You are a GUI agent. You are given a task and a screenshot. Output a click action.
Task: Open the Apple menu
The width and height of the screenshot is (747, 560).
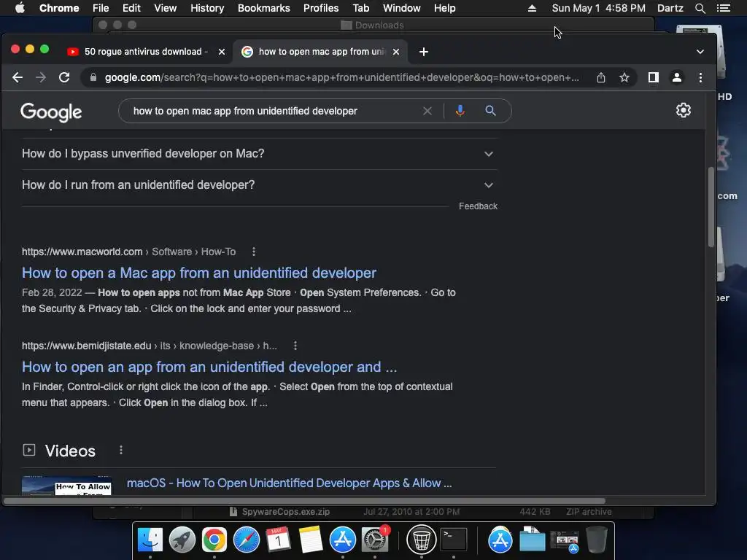click(20, 8)
